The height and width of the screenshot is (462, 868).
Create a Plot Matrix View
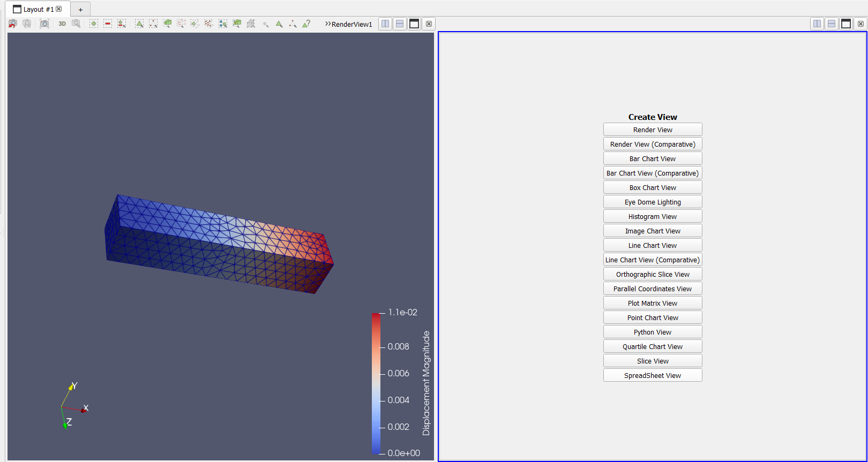point(653,303)
